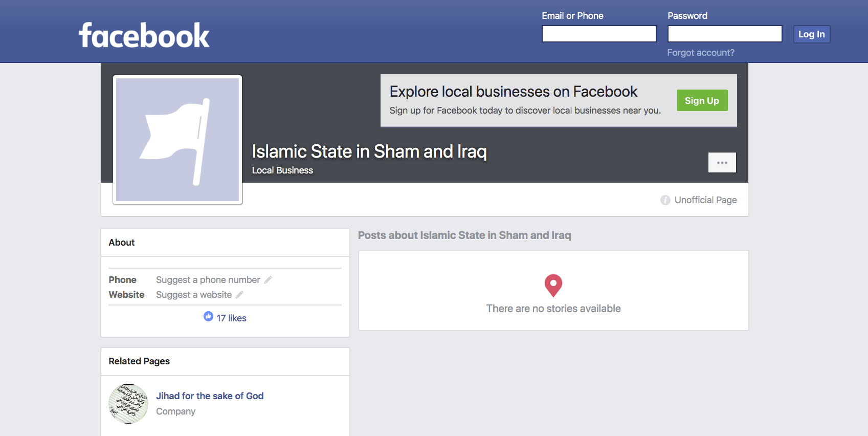The width and height of the screenshot is (868, 436).
Task: Open the 17 likes link
Action: click(231, 318)
